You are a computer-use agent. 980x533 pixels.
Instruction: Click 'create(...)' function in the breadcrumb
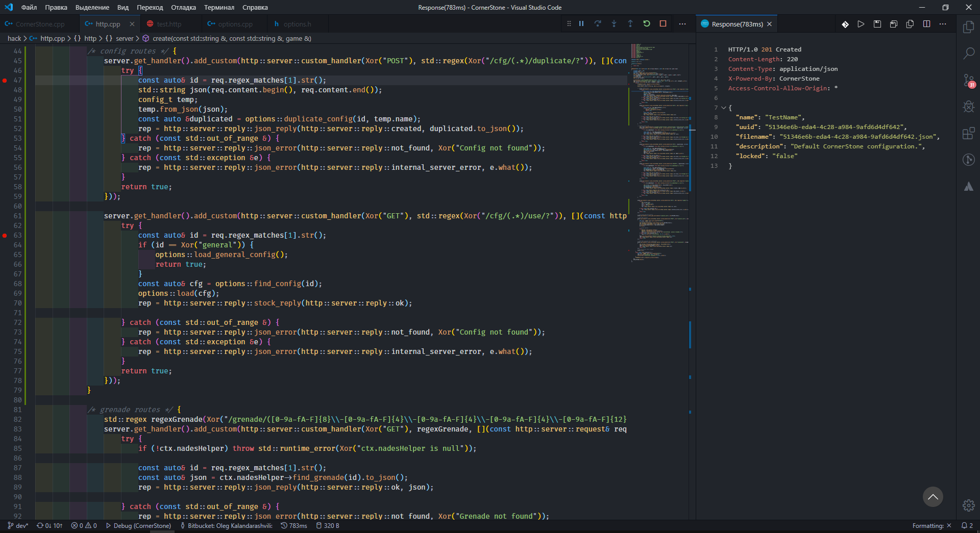(x=232, y=38)
